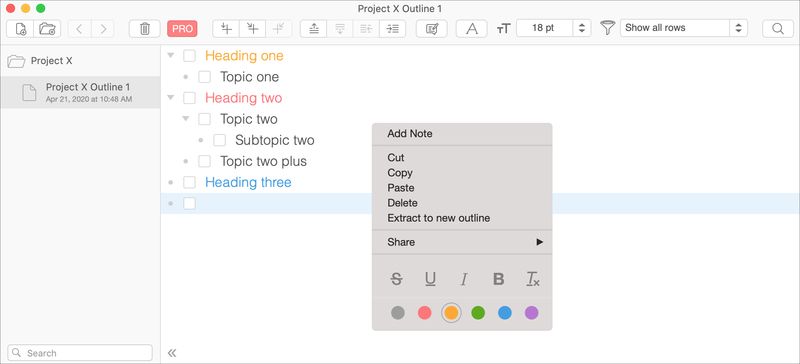Create a new folder from toolbar

(x=47, y=29)
